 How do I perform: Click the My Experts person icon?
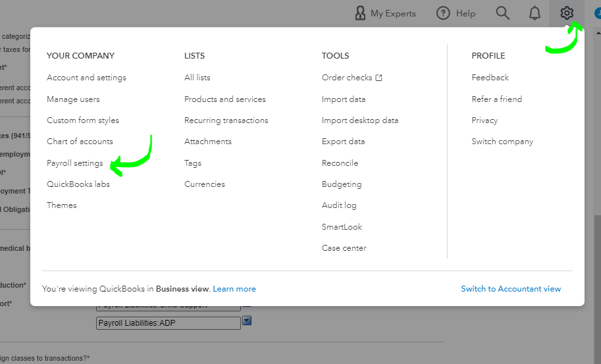pyautogui.click(x=360, y=13)
